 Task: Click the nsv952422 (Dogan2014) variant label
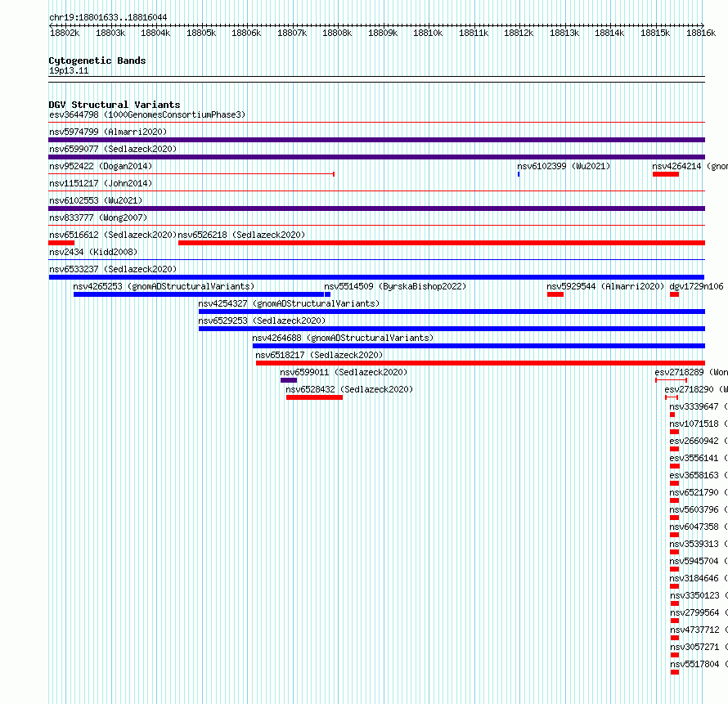pos(101,166)
